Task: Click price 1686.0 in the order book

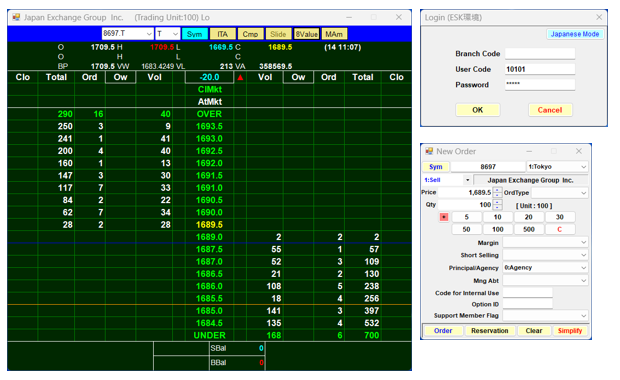Action: point(210,286)
